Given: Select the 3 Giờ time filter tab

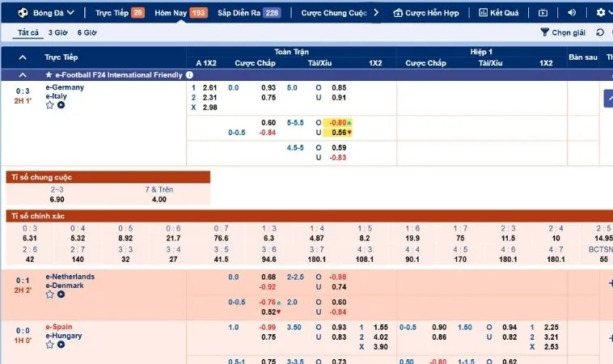Looking at the screenshot, I should pyautogui.click(x=57, y=32).
